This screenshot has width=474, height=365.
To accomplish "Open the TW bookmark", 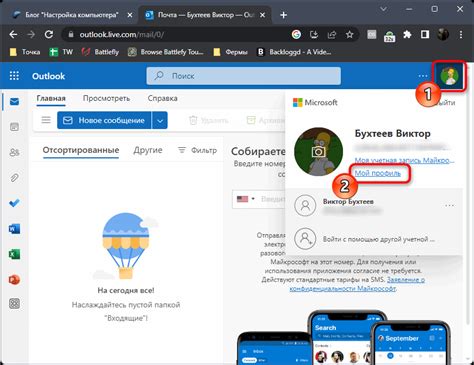I will pos(61,52).
